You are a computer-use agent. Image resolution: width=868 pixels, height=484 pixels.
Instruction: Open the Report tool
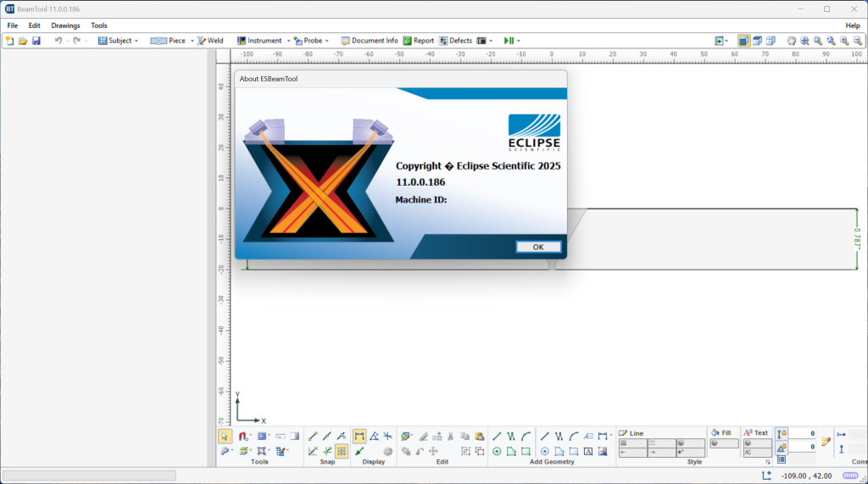click(x=419, y=41)
